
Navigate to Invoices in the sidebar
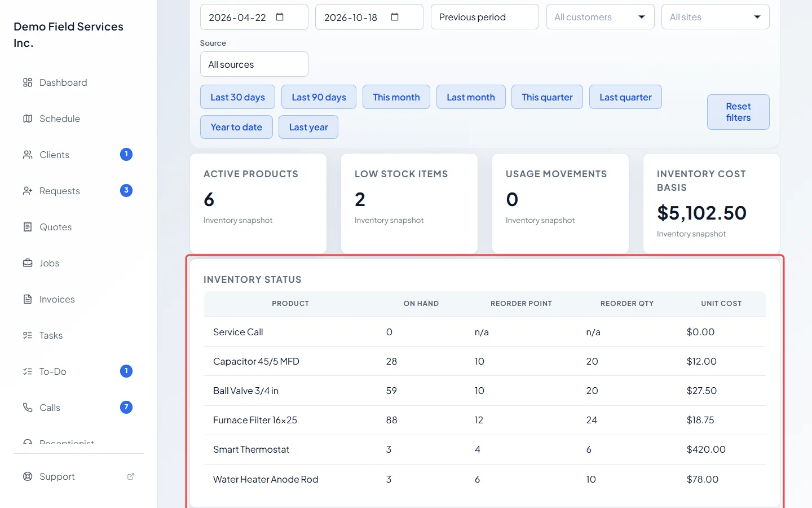click(79, 299)
